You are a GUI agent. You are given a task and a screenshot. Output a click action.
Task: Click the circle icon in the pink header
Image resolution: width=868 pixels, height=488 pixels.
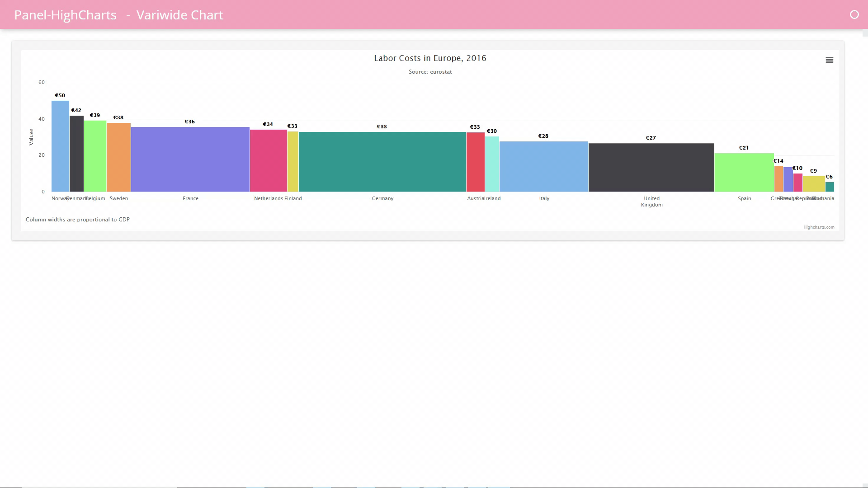pos(854,14)
